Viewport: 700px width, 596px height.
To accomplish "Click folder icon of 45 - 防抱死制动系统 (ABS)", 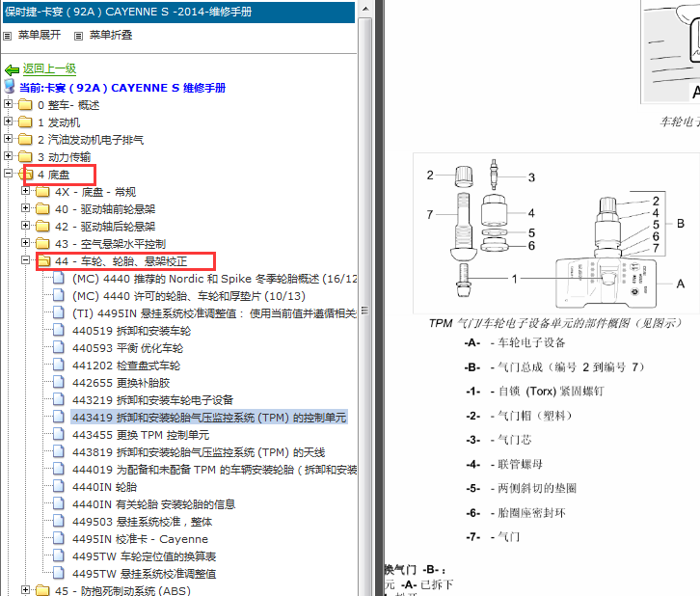I will click(42, 590).
